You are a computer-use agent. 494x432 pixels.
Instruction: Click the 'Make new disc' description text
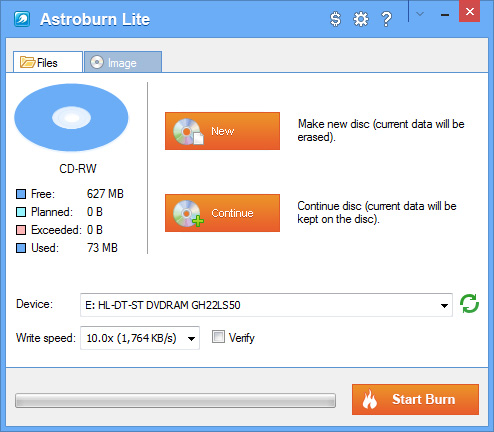coord(381,130)
